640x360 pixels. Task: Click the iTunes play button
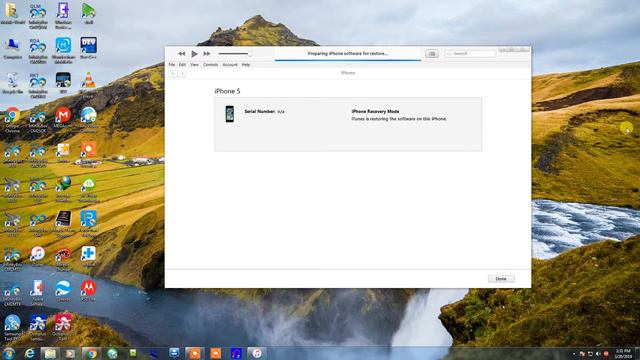195,53
